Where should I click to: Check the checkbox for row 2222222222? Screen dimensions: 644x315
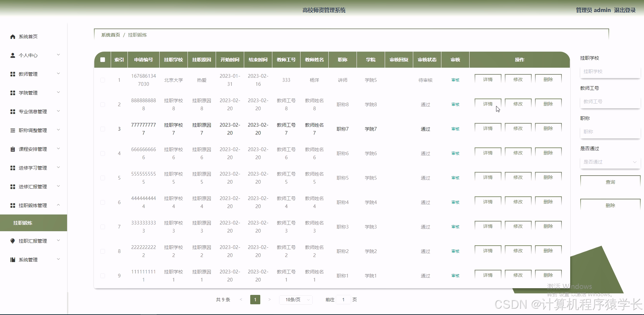coord(103,251)
